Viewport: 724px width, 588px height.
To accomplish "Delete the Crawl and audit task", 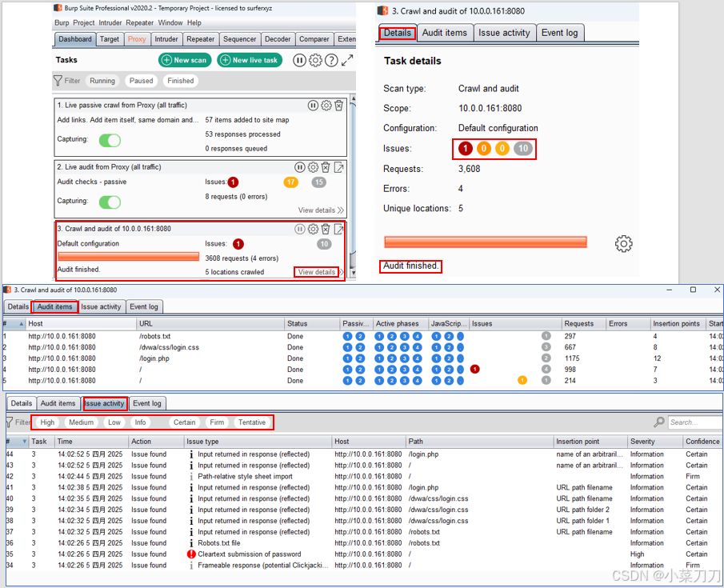I will point(326,229).
